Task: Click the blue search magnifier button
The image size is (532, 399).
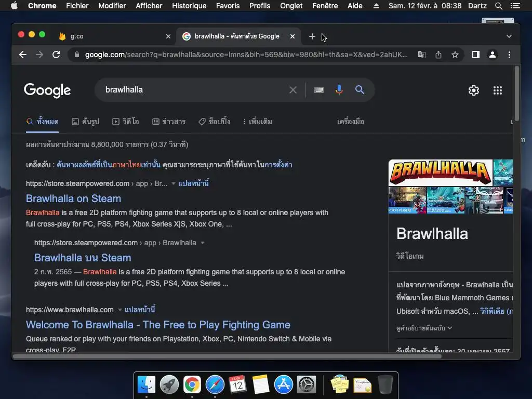Action: pyautogui.click(x=360, y=90)
